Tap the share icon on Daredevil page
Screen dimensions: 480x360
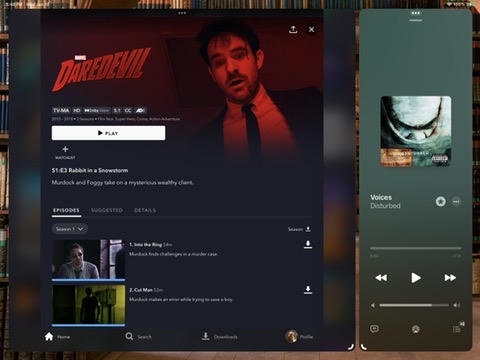293,30
